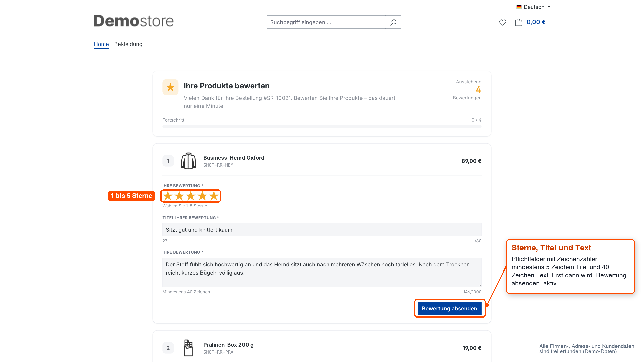The image size is (644, 362).
Task: Open the Bekleidung category menu
Action: (x=128, y=44)
